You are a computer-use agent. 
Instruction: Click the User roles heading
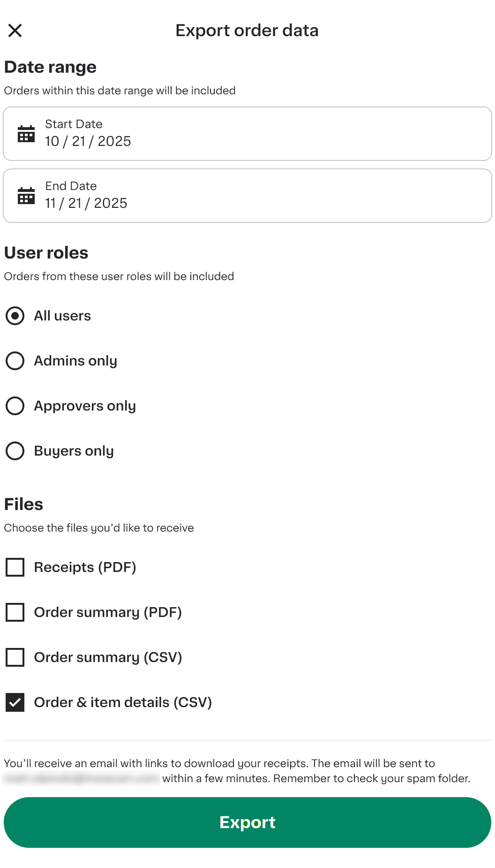(x=45, y=253)
